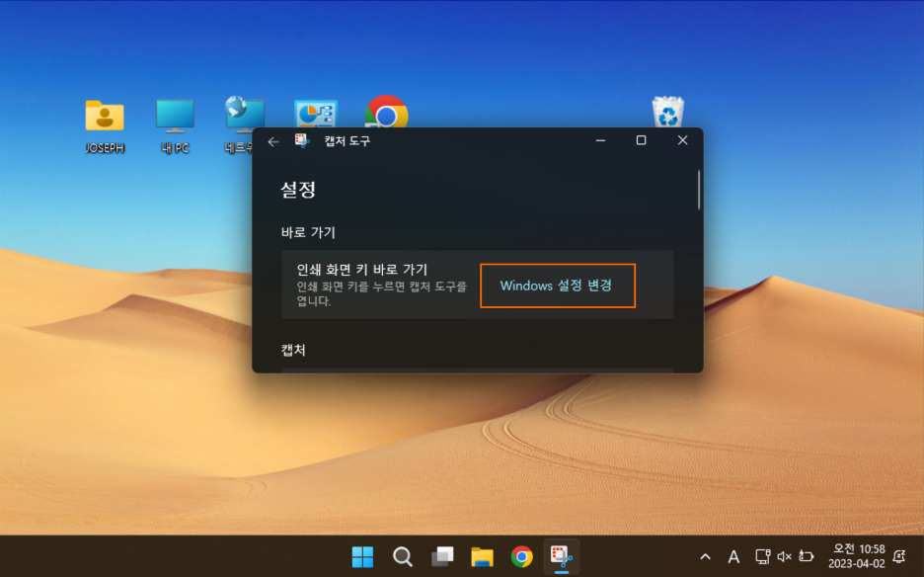Select the Recycle Bin on the desktop

667,112
